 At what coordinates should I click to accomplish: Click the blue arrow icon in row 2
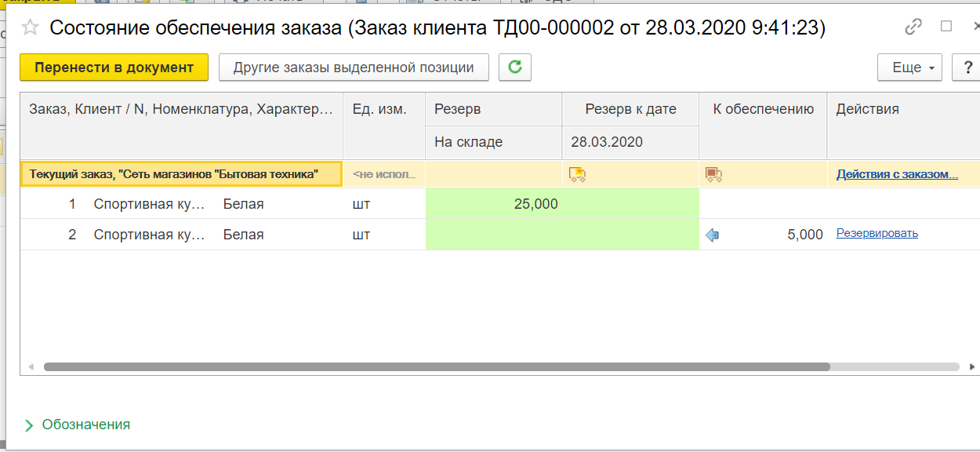pyautogui.click(x=712, y=235)
